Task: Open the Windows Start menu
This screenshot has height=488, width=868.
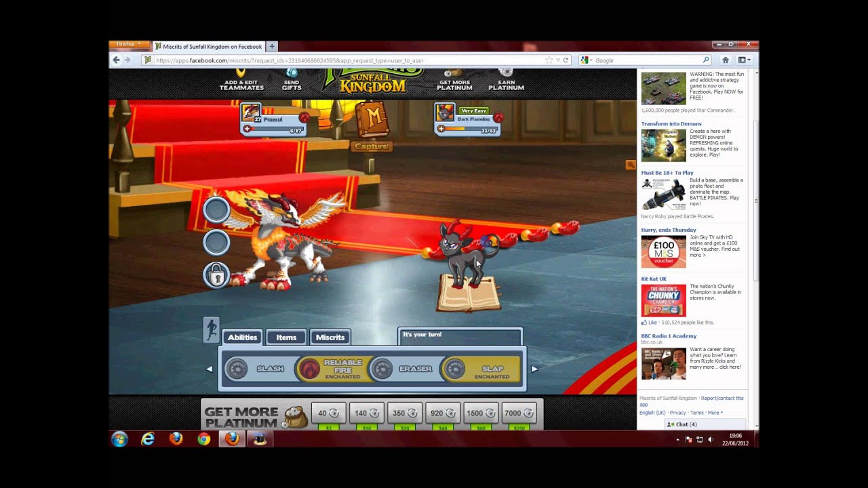Action: click(x=119, y=439)
